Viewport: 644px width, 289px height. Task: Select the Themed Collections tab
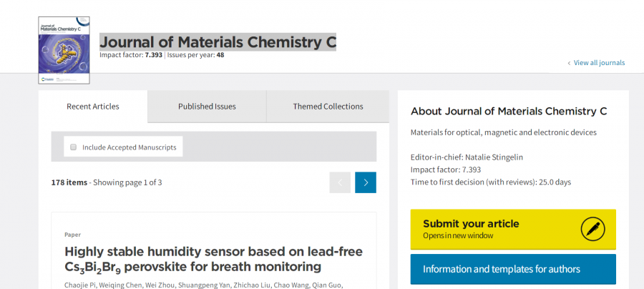tap(328, 107)
